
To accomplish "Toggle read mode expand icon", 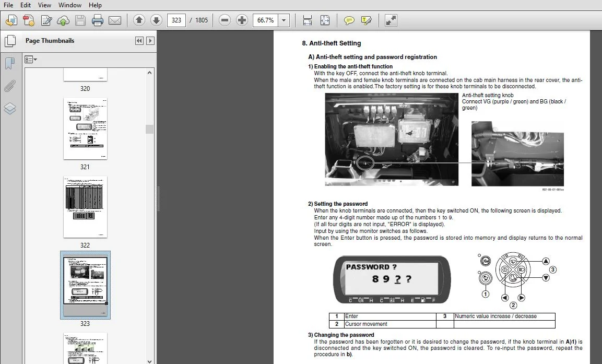I will point(391,20).
